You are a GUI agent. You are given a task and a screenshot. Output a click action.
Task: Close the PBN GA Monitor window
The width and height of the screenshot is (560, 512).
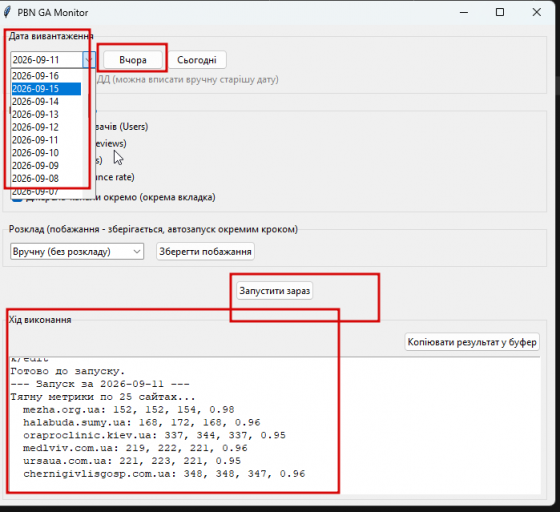click(536, 12)
